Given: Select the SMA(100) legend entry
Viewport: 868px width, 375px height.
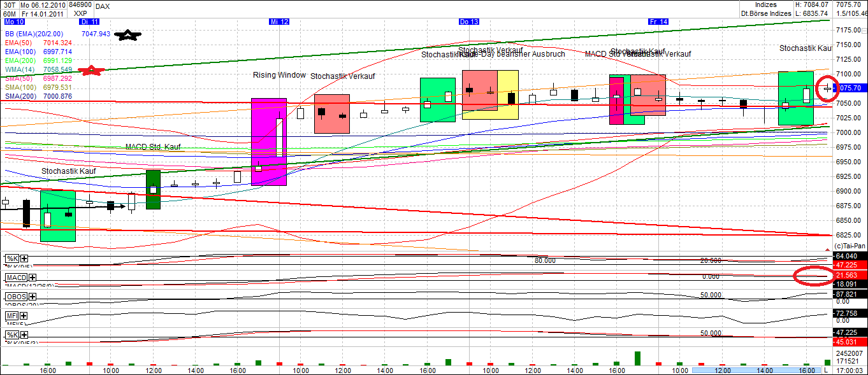Looking at the screenshot, I should 20,87.
